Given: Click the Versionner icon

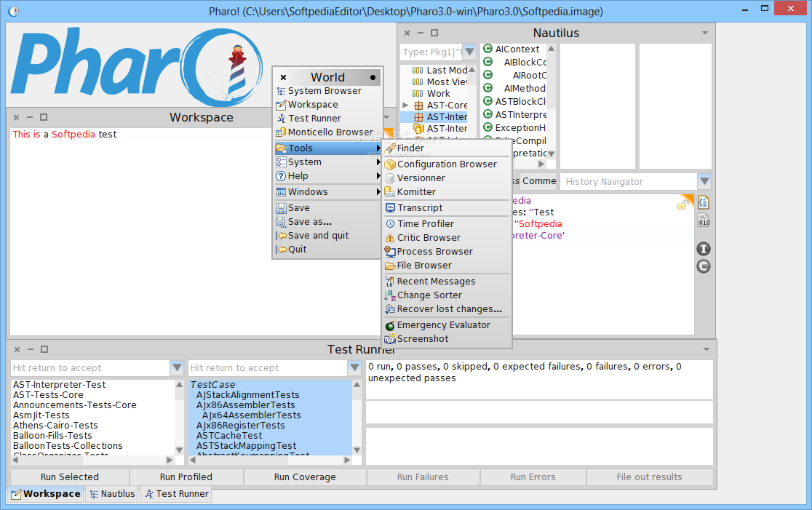Looking at the screenshot, I should click(390, 178).
